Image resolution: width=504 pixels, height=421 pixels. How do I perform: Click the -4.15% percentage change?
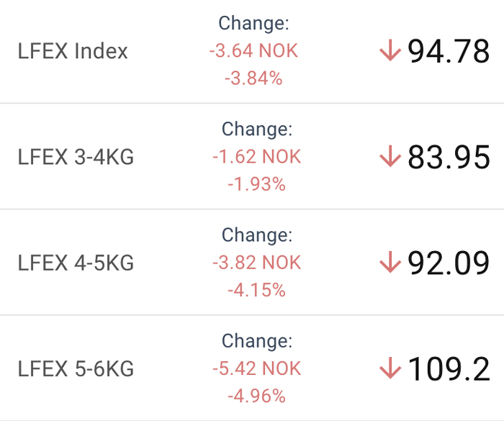click(257, 290)
